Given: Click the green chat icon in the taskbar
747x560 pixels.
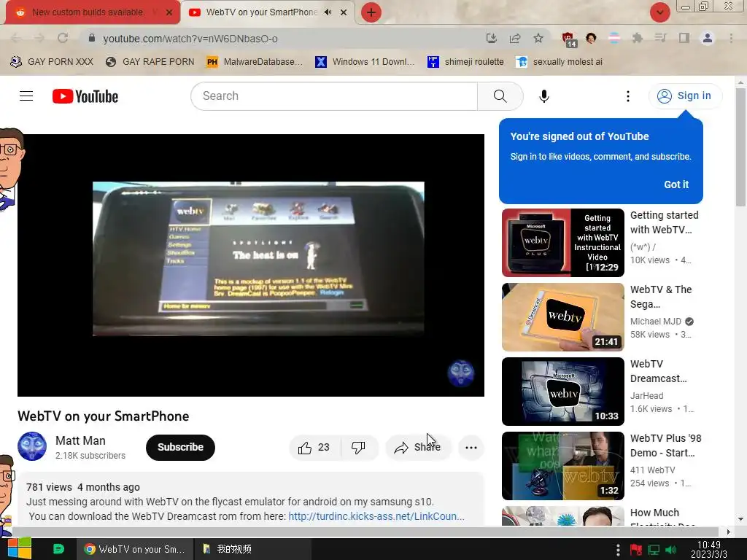Looking at the screenshot, I should (x=58, y=548).
